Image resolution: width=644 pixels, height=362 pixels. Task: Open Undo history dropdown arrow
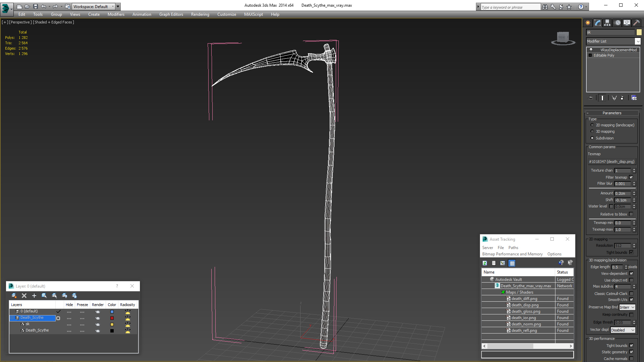(x=50, y=6)
